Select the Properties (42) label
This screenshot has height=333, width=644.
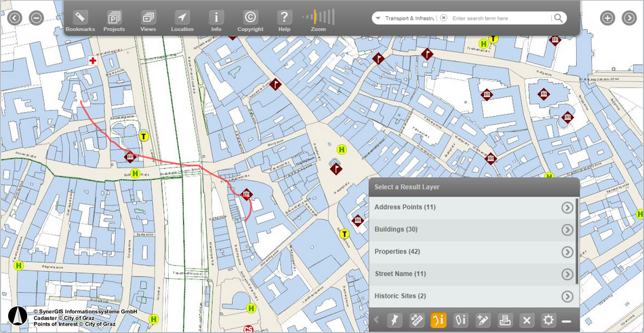(399, 252)
